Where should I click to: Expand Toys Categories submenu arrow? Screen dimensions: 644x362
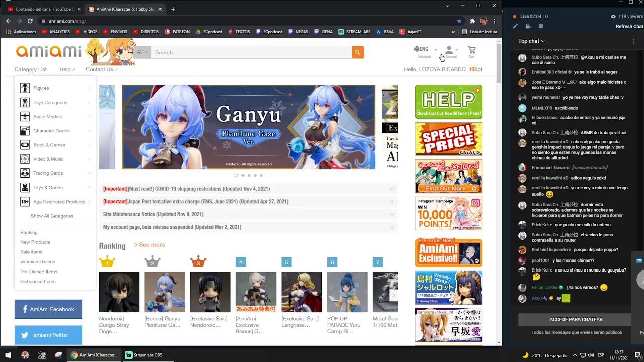pyautogui.click(x=89, y=103)
